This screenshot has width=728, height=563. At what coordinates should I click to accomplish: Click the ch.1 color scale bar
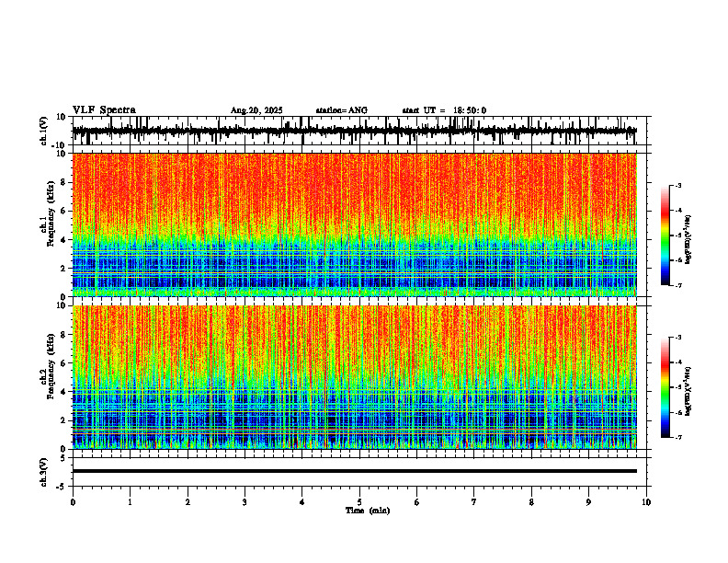pyautogui.click(x=665, y=236)
